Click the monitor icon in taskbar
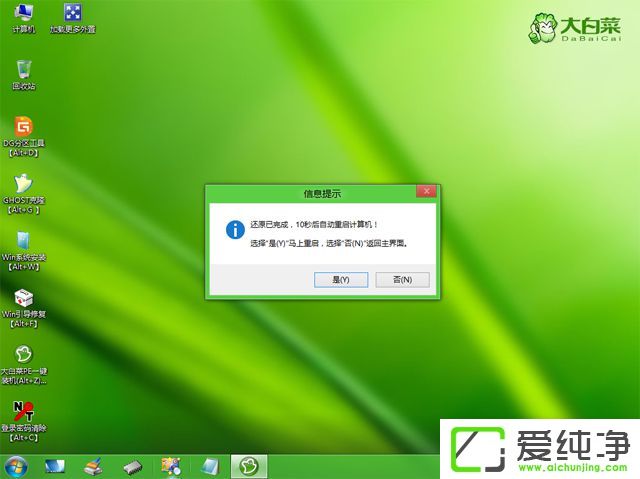This screenshot has width=640, height=479. [x=54, y=466]
